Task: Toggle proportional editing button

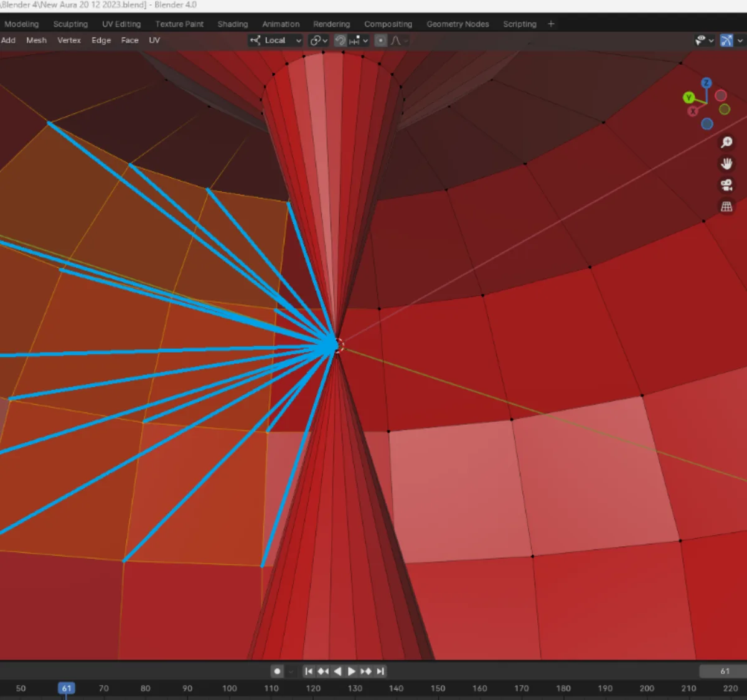Action: (380, 40)
